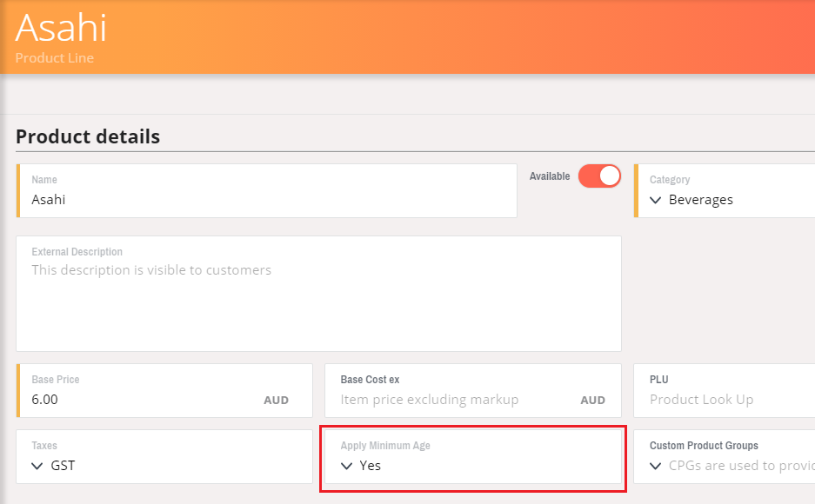Open the Taxes dropdown showing GST

164,457
